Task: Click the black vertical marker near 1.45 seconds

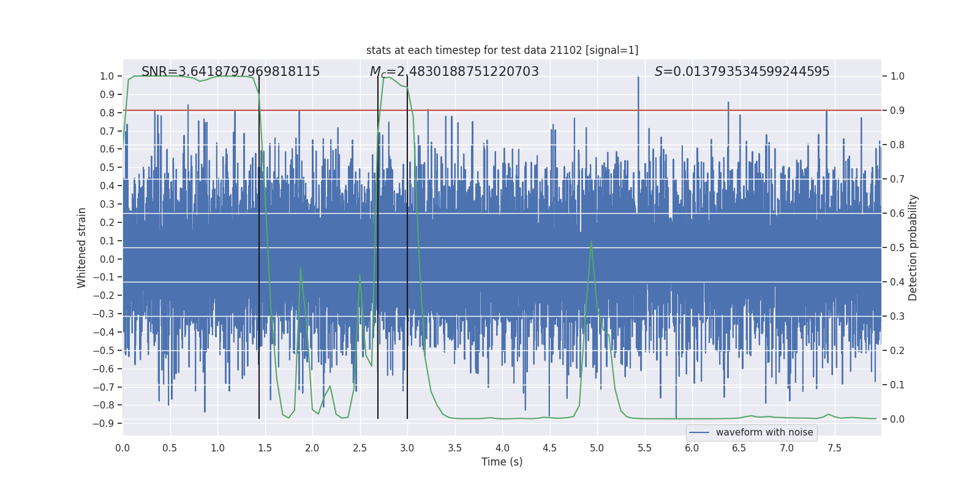Action: pyautogui.click(x=259, y=247)
